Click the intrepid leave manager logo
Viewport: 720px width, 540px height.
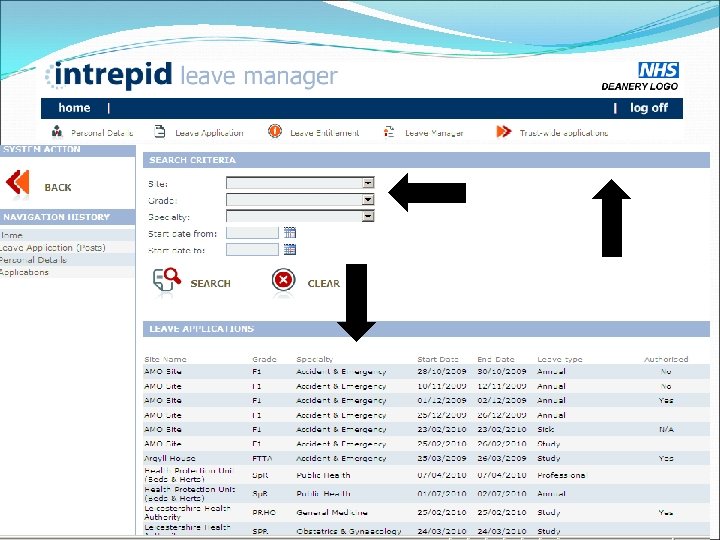[x=191, y=76]
